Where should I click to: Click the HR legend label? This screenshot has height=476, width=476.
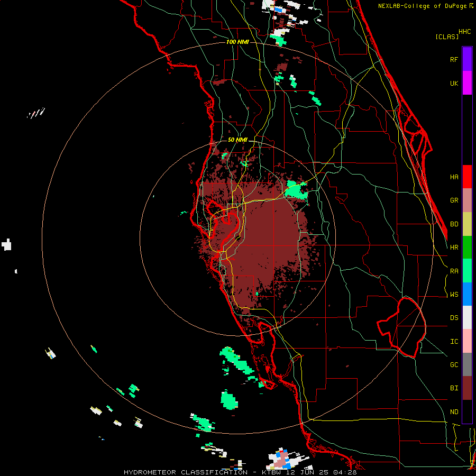pos(454,248)
